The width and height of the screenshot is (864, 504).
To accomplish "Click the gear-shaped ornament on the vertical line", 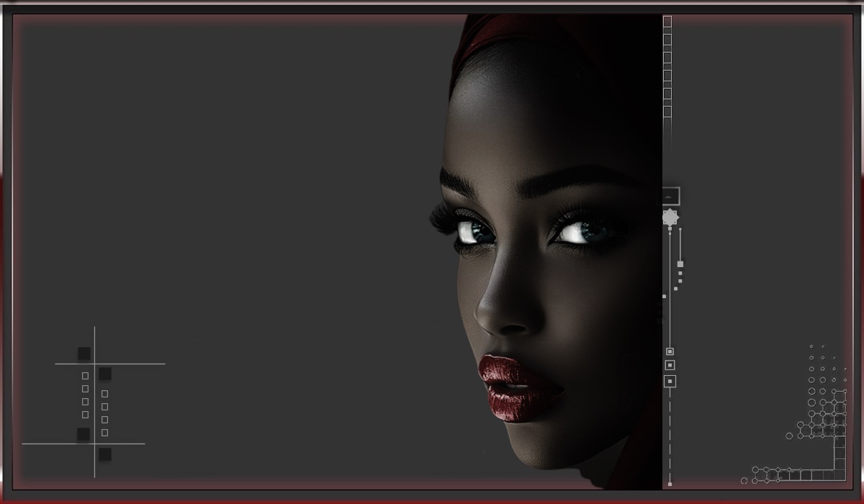I will [670, 217].
